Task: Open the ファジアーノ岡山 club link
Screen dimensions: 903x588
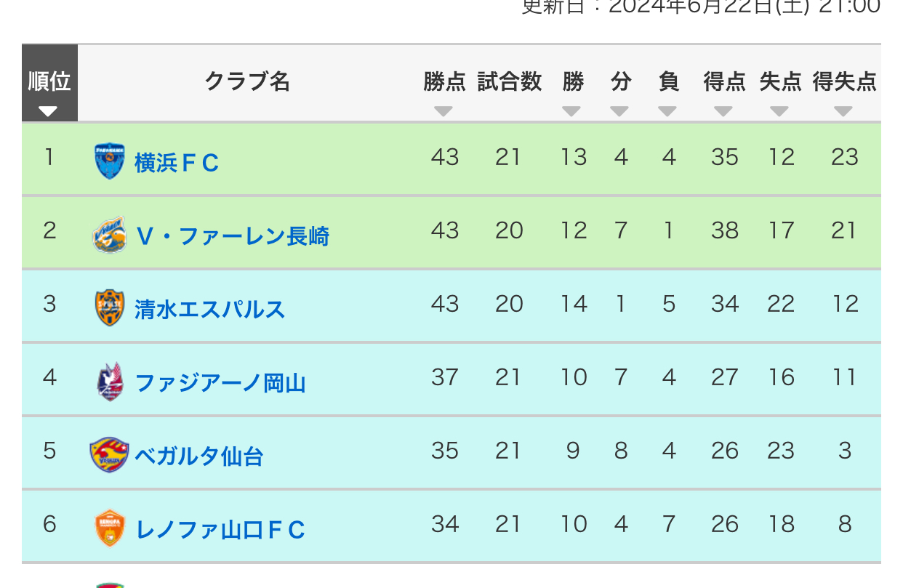Action: pos(220,383)
